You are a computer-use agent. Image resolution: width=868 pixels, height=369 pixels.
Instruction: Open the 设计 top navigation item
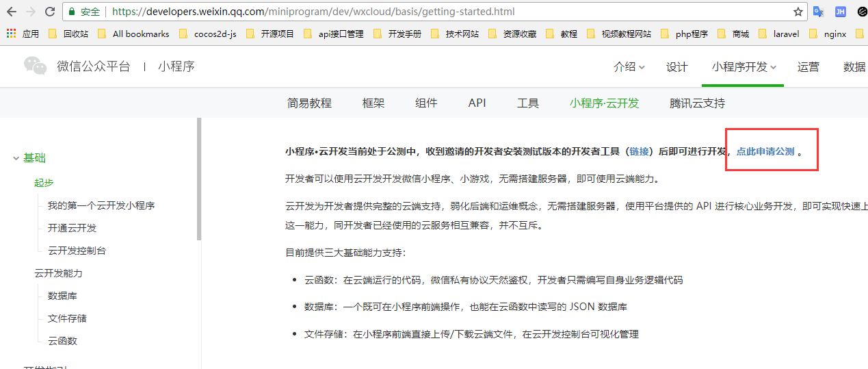coord(676,66)
